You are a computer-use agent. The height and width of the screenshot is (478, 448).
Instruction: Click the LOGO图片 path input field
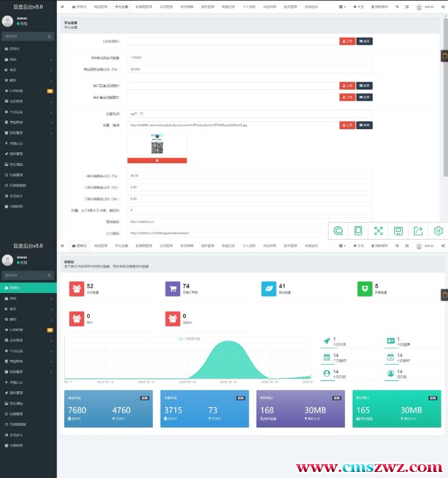click(233, 41)
